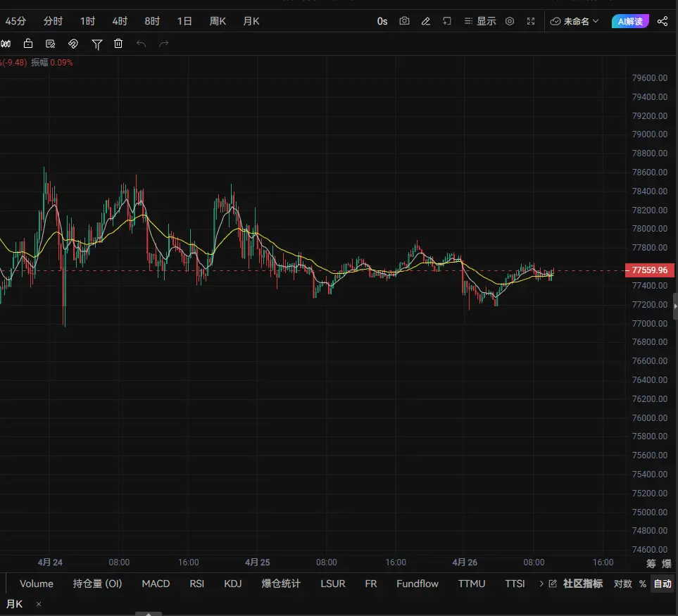Select the 1日 interval
678x616 pixels.
point(184,21)
